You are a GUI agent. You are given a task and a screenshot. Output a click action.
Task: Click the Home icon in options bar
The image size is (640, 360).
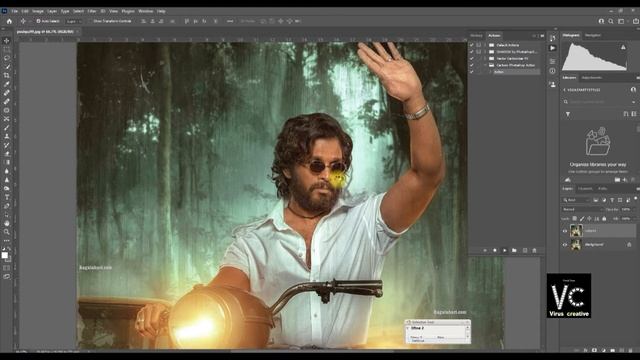tap(9, 21)
